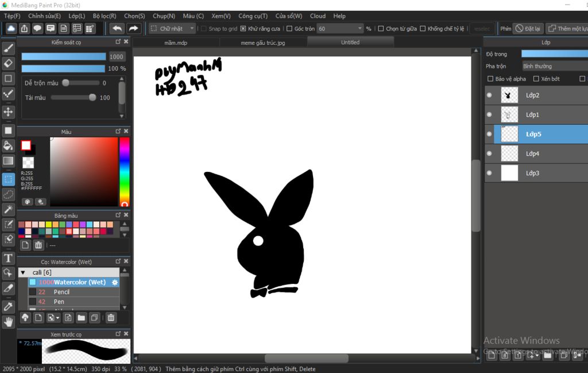Enable Bảo vệ alpha checkbox
The width and height of the screenshot is (588, 373).
click(x=490, y=79)
